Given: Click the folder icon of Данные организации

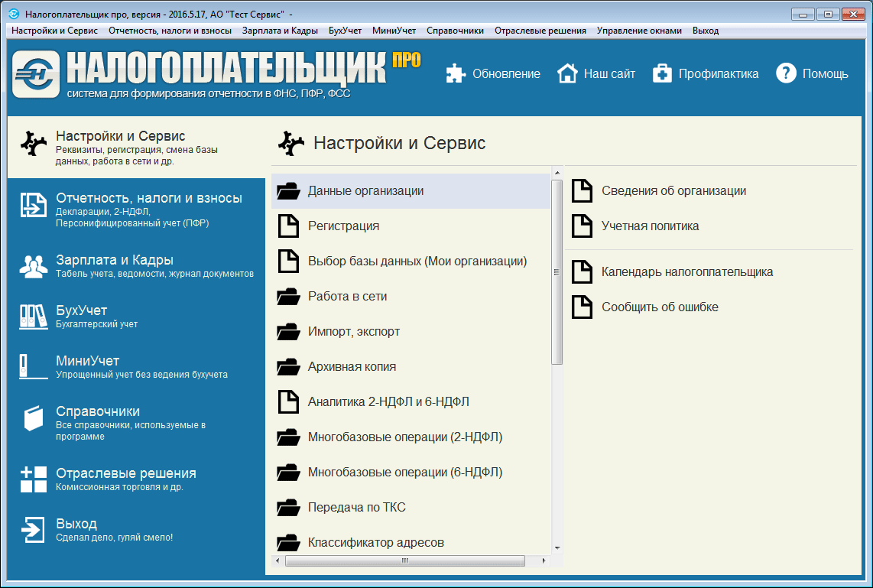Looking at the screenshot, I should pos(288,191).
